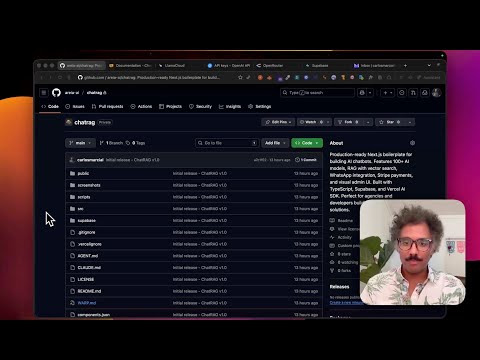The height and width of the screenshot is (360, 480).
Task: Open the scripts folder
Action: [84, 197]
